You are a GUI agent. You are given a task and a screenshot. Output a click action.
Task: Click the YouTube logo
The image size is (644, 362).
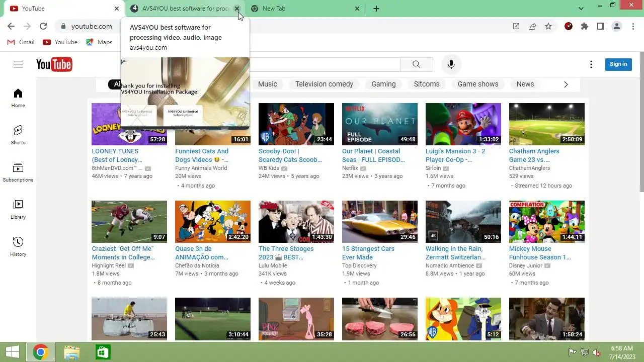[x=54, y=64]
